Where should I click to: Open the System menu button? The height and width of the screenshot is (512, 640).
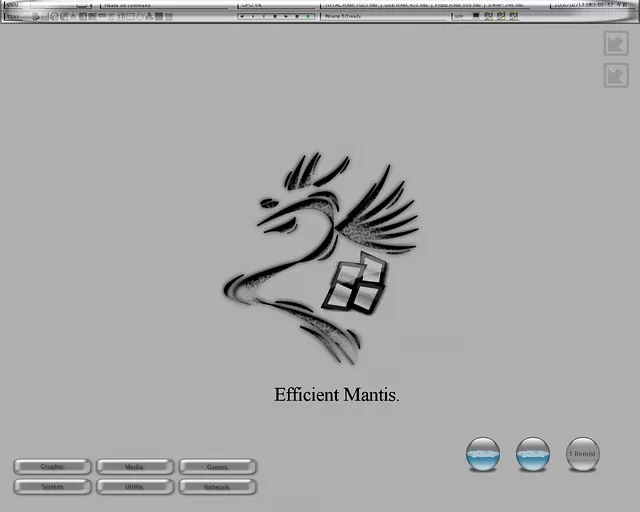point(53,487)
